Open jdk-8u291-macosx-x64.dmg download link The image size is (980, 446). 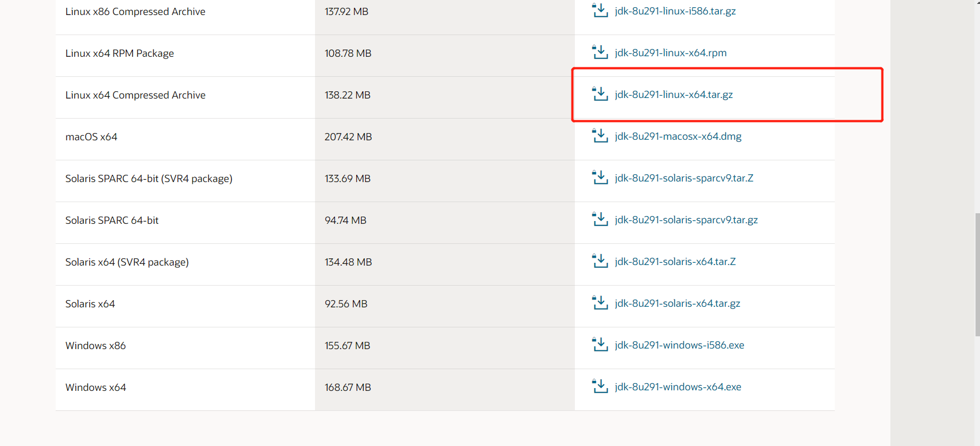point(678,136)
